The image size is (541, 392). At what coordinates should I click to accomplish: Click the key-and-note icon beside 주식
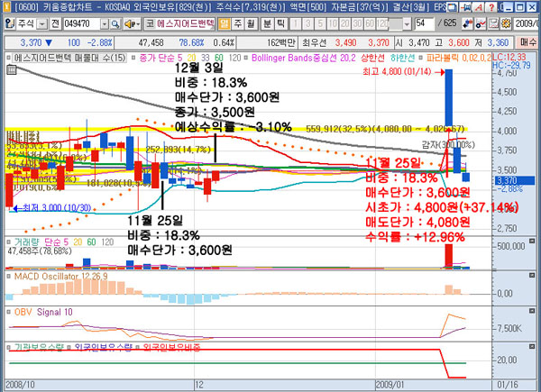pos(10,23)
